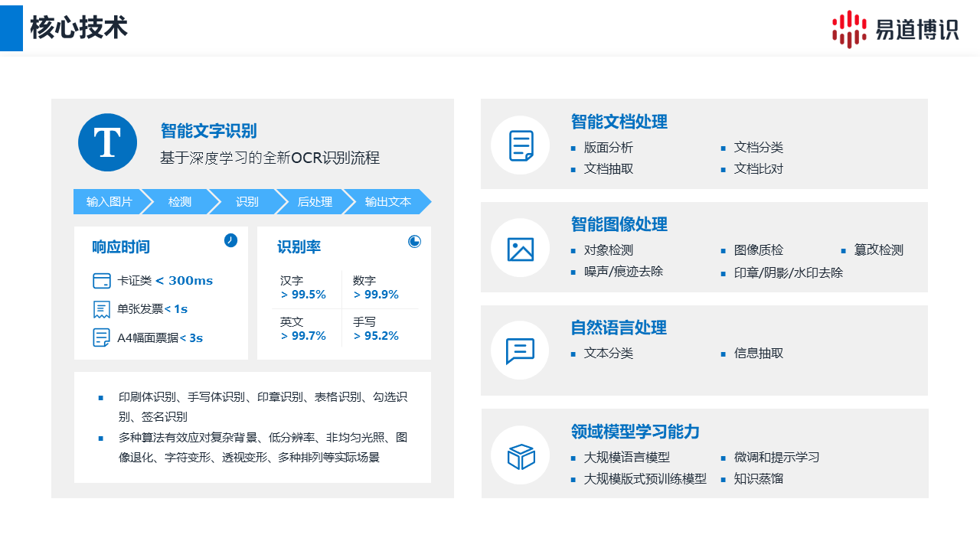Select the 后处理 step arrow

coord(315,202)
